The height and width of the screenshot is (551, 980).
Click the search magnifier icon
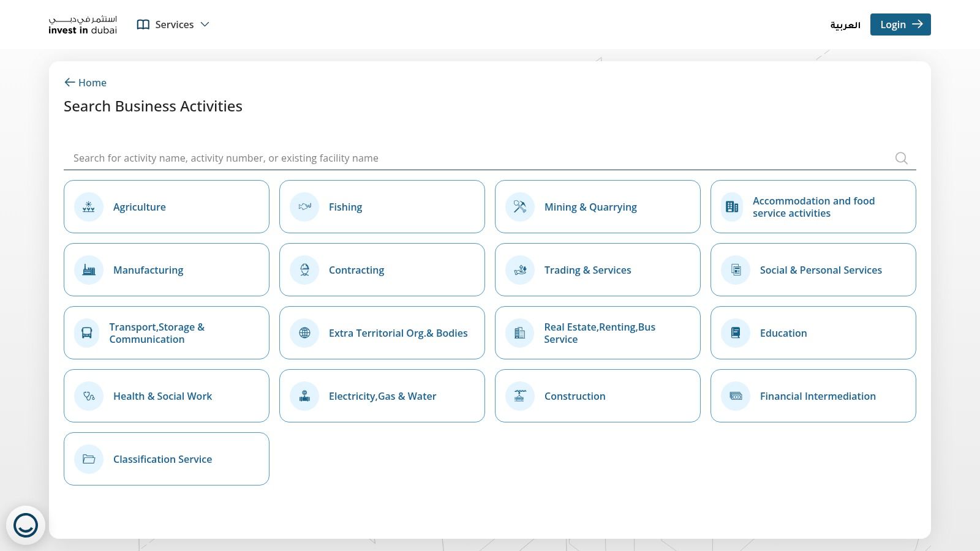tap(901, 158)
